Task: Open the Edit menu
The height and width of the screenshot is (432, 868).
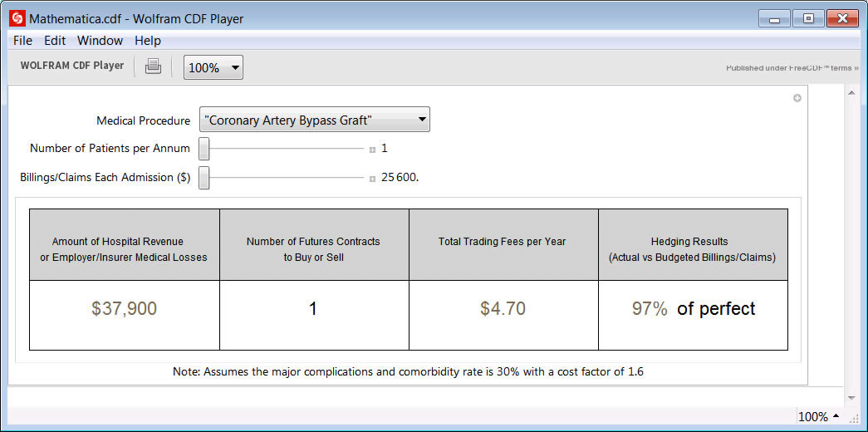Action: tap(55, 41)
